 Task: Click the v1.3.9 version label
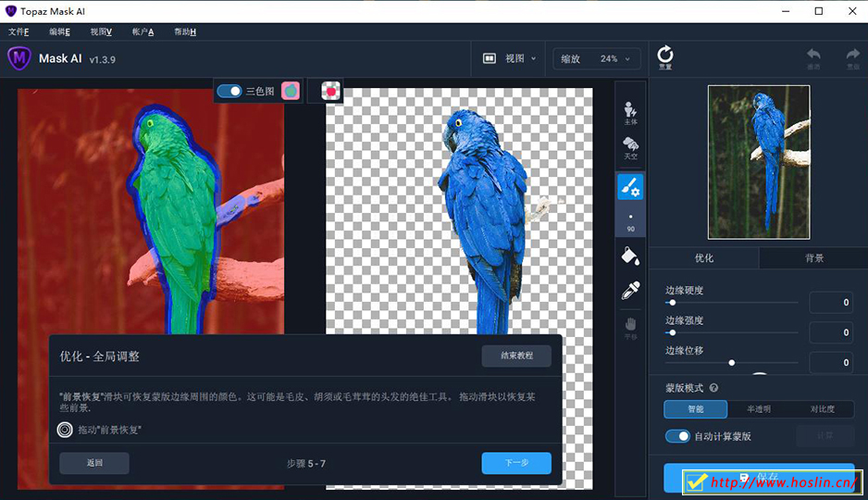point(103,60)
